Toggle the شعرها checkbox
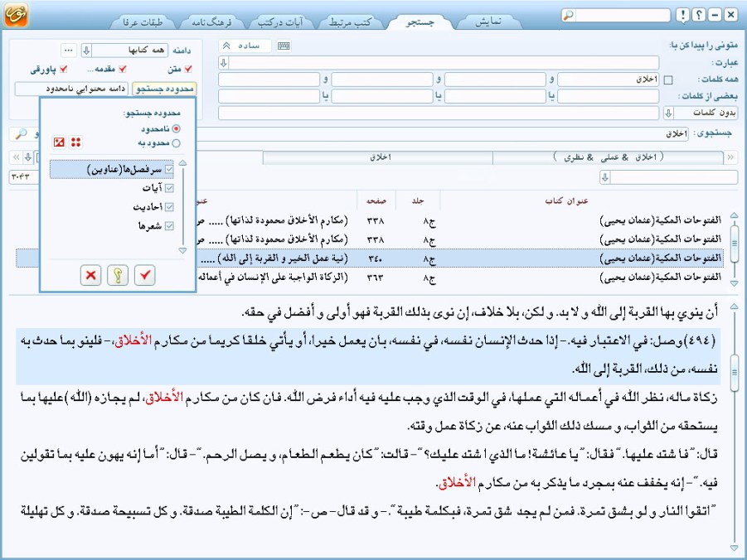 tap(169, 225)
